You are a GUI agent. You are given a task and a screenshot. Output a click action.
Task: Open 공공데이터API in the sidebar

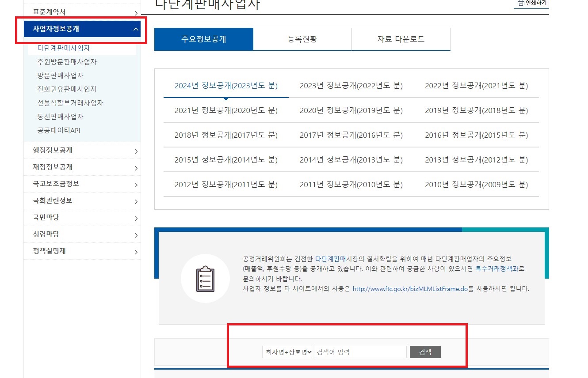click(x=59, y=130)
